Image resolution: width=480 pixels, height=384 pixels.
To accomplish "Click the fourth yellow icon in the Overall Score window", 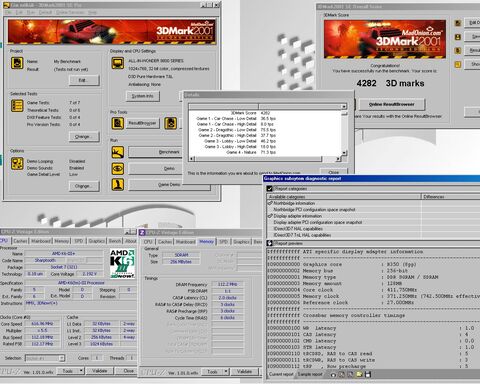I will pyautogui.click(x=458, y=64).
